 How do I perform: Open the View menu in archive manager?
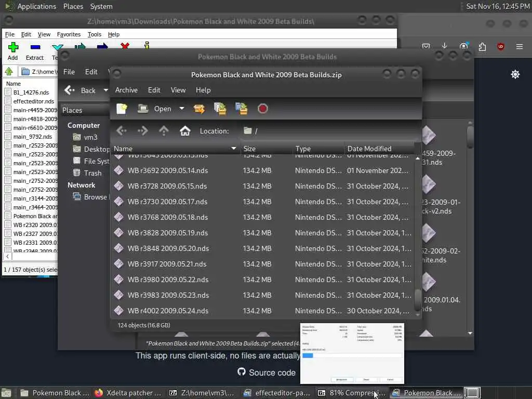click(x=178, y=90)
